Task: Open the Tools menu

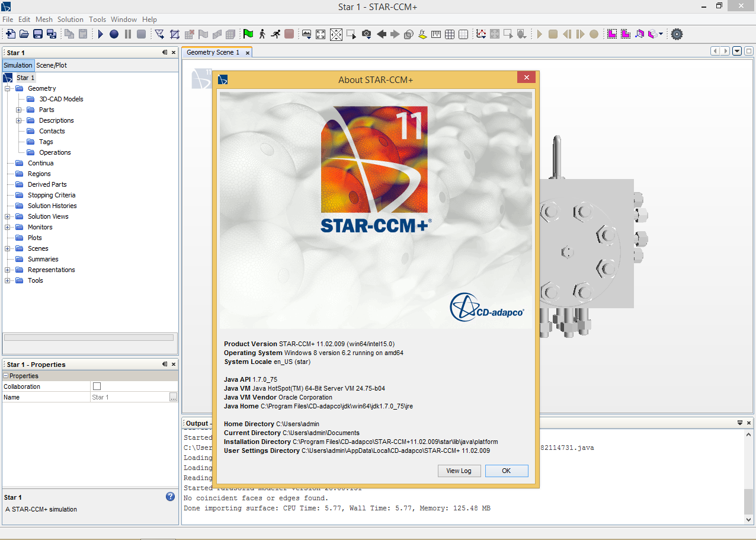Action: coord(98,20)
